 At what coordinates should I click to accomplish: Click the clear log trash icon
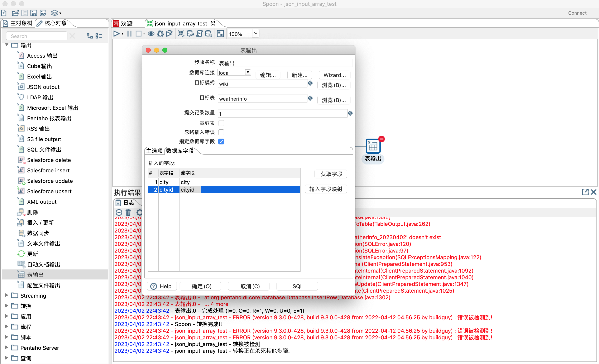(128, 212)
